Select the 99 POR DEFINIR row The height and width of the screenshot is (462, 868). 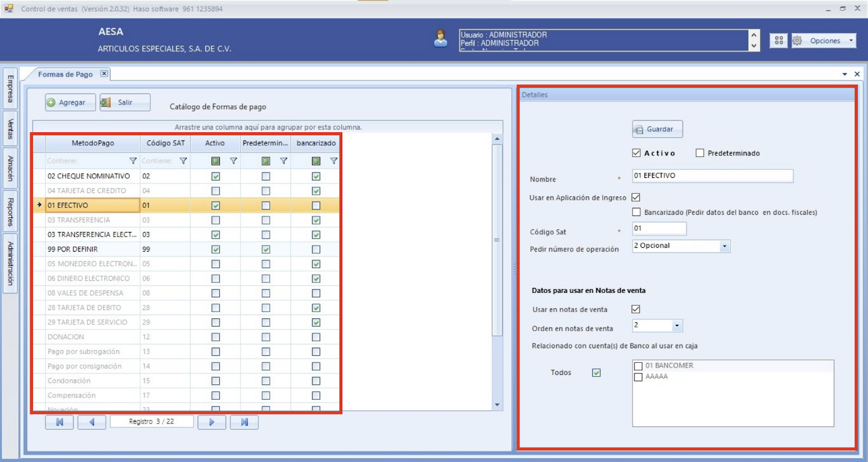186,249
